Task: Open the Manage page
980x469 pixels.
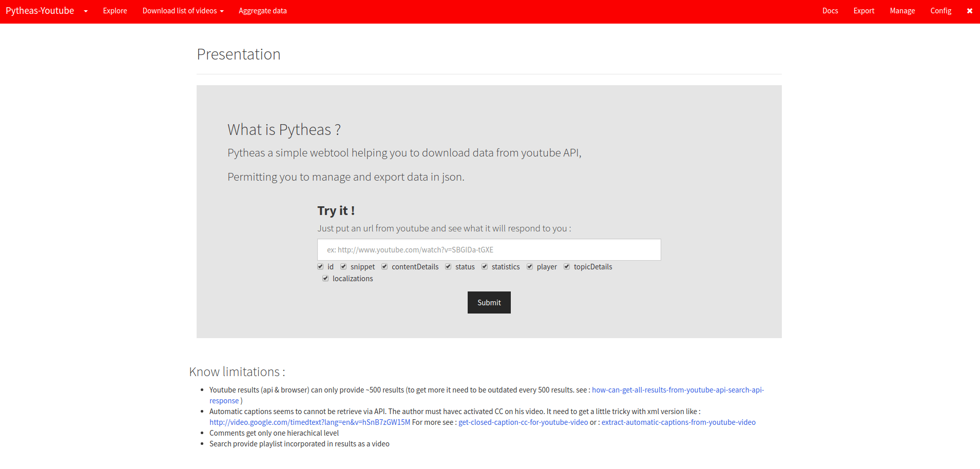Action: tap(902, 11)
